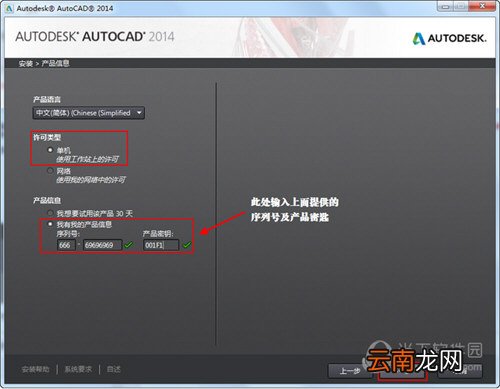Click the 序列号: label
Viewport: 500px width, 389px height.
tap(68, 234)
